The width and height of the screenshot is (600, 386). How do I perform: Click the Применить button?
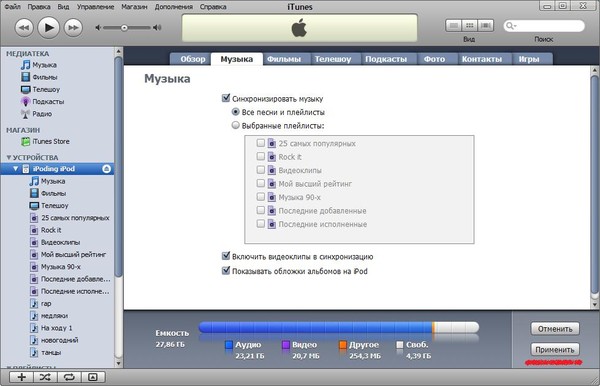555,349
